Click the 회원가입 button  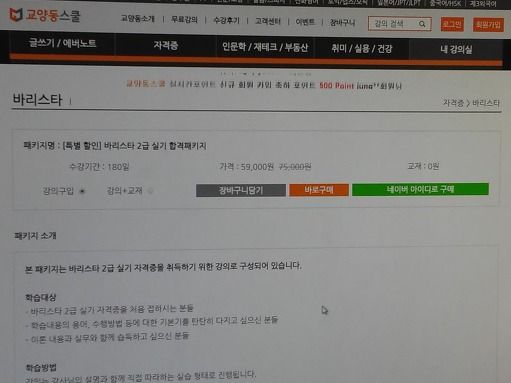pyautogui.click(x=488, y=25)
